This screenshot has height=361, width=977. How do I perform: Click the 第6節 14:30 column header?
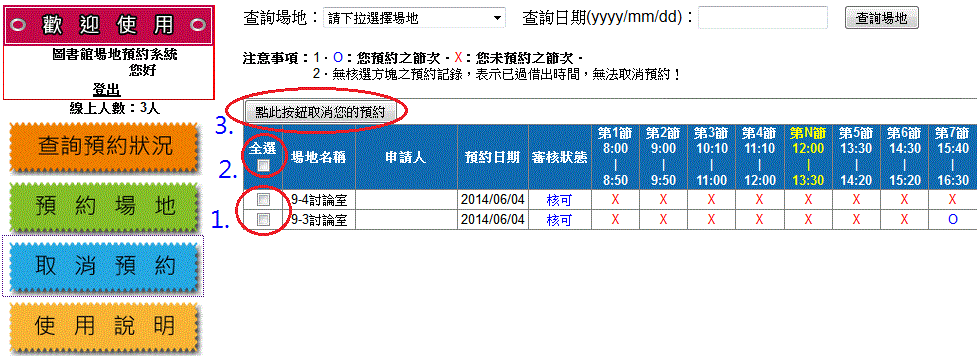(x=904, y=157)
